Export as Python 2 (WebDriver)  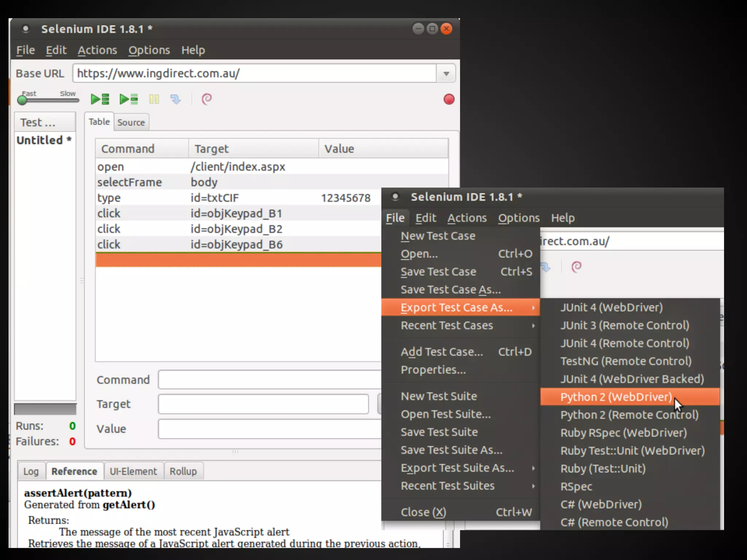[x=630, y=397]
